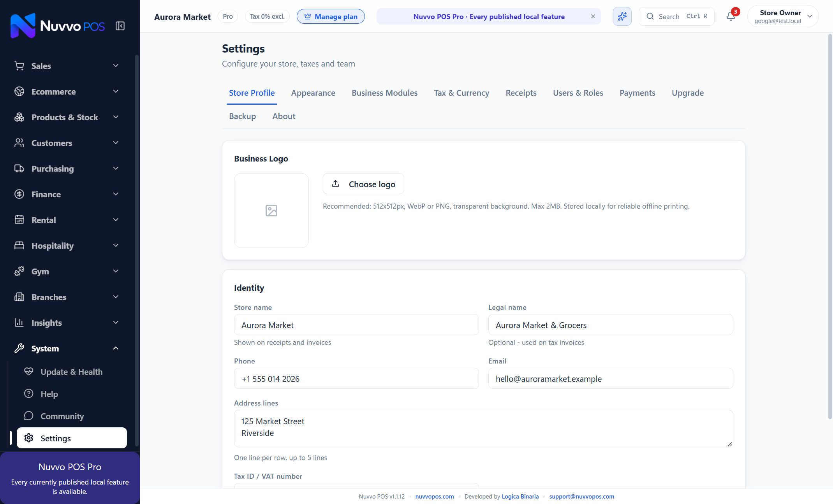Click the Customers people icon

[19, 143]
